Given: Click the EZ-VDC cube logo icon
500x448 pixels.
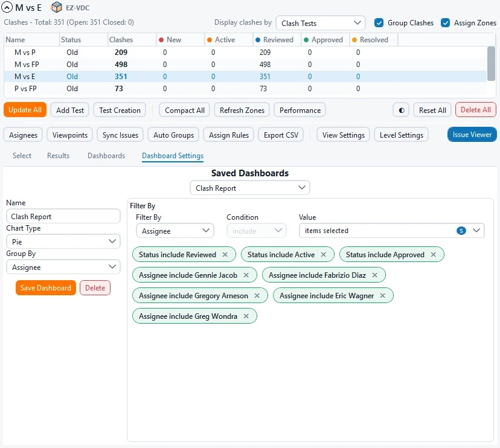Looking at the screenshot, I should pyautogui.click(x=56, y=7).
